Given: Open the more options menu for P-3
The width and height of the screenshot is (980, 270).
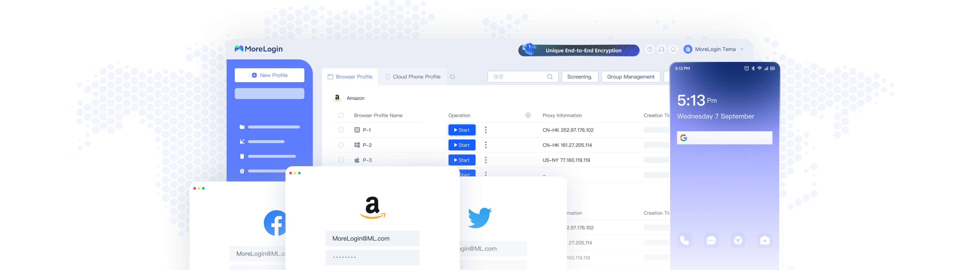Looking at the screenshot, I should [x=485, y=160].
